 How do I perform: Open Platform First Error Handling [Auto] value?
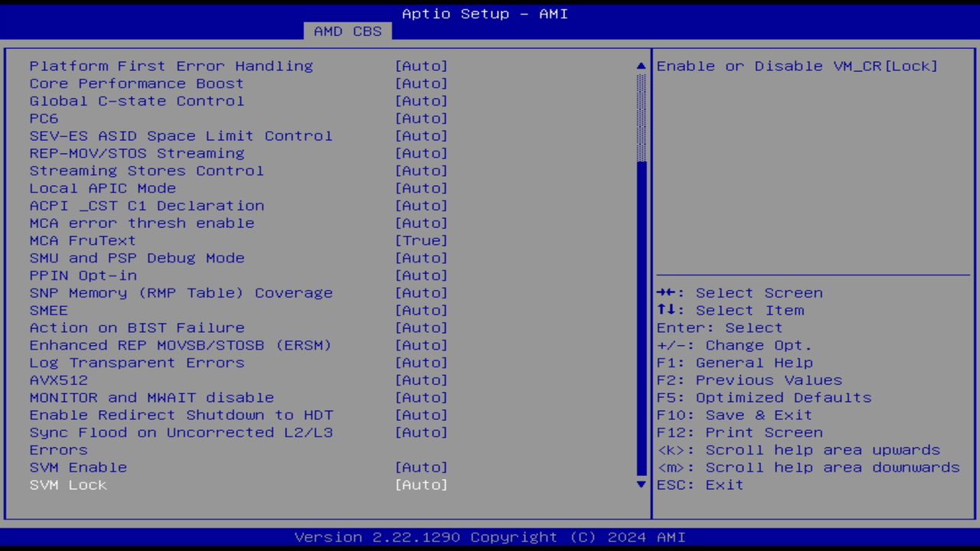pyautogui.click(x=421, y=66)
